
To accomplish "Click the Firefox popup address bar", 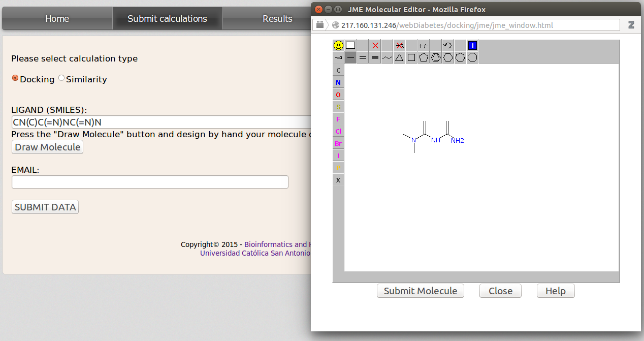I will click(467, 25).
